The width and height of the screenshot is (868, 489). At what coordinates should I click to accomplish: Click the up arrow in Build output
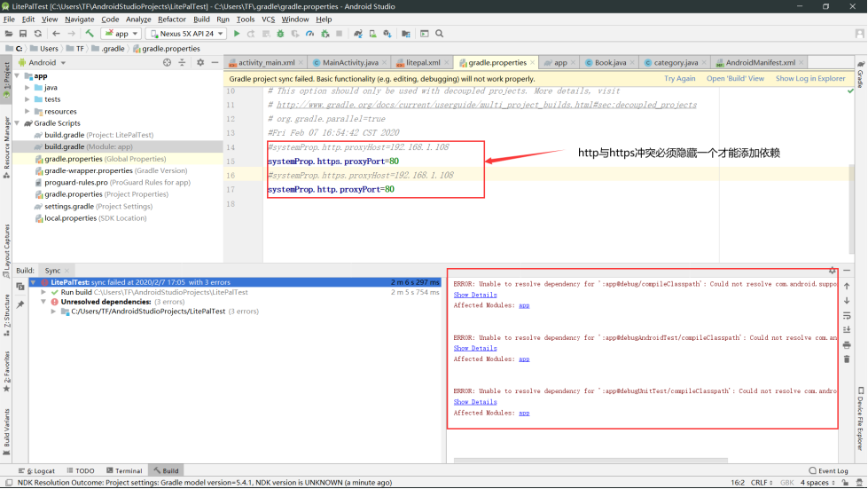(847, 287)
